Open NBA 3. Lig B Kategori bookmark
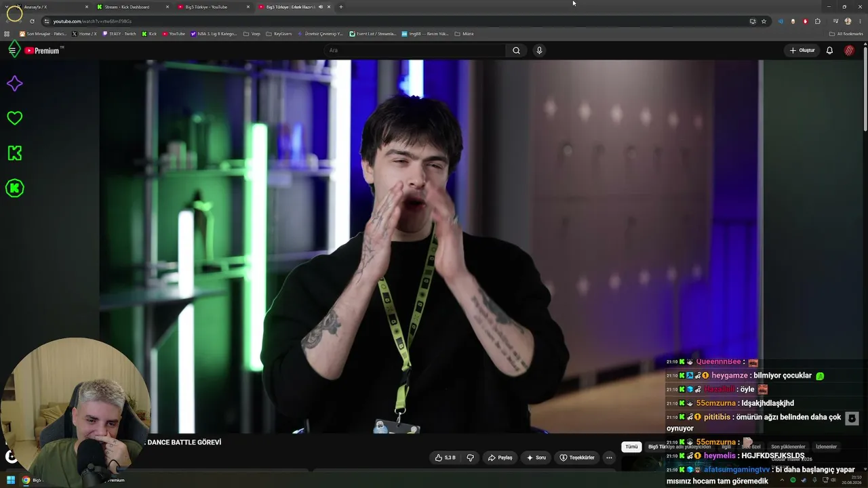This screenshot has width=868, height=488. tap(214, 34)
